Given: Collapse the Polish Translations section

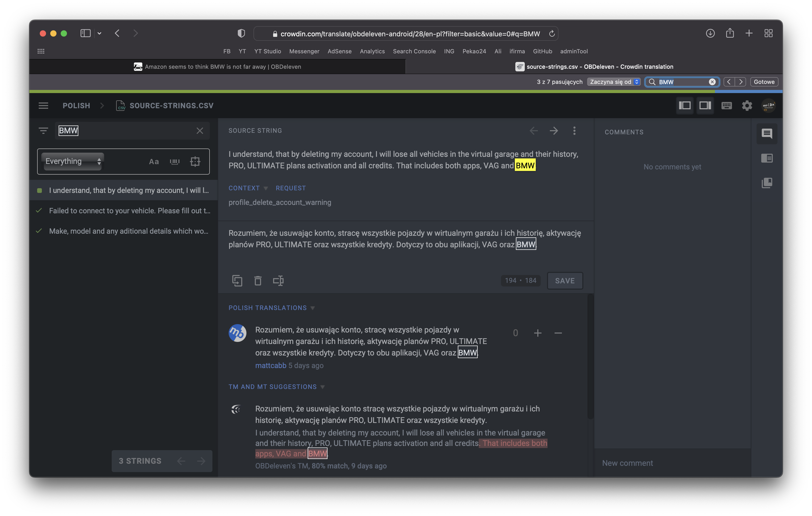Looking at the screenshot, I should pos(272,308).
